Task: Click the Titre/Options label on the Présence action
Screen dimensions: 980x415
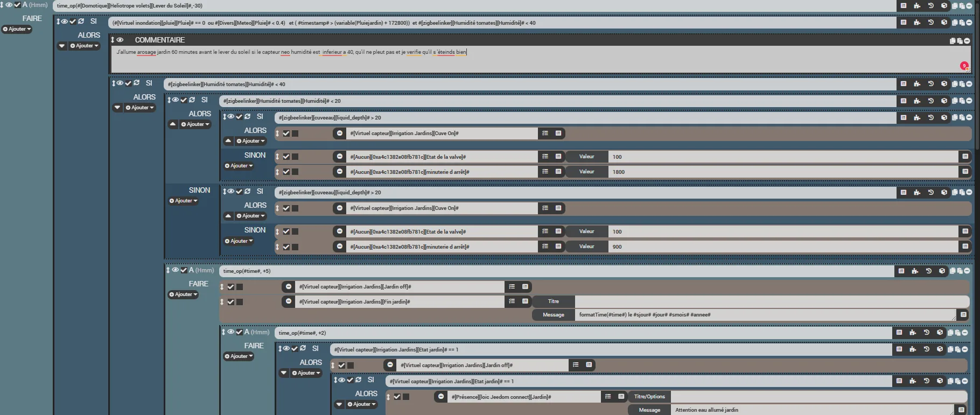Action: click(x=649, y=397)
